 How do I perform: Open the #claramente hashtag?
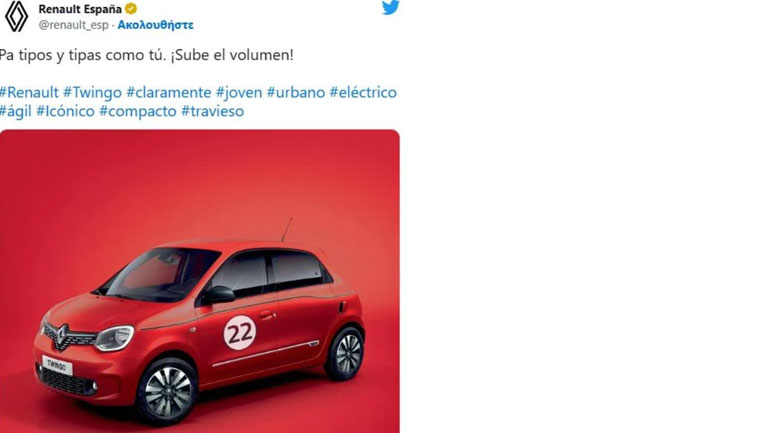169,92
